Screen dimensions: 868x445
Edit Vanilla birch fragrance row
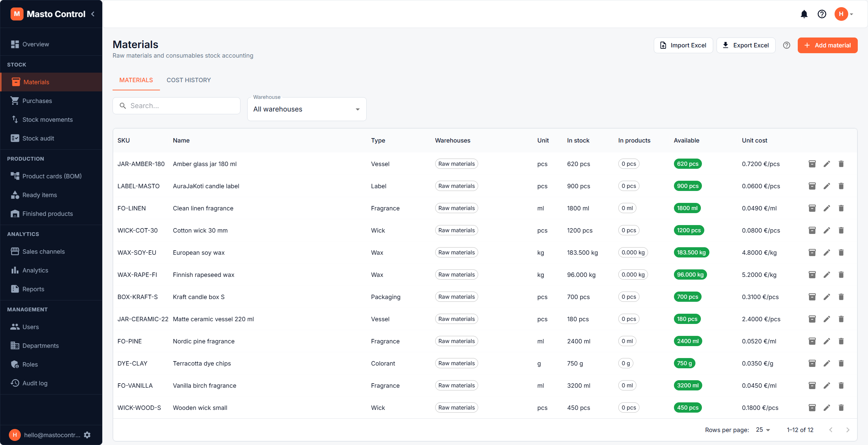(827, 386)
